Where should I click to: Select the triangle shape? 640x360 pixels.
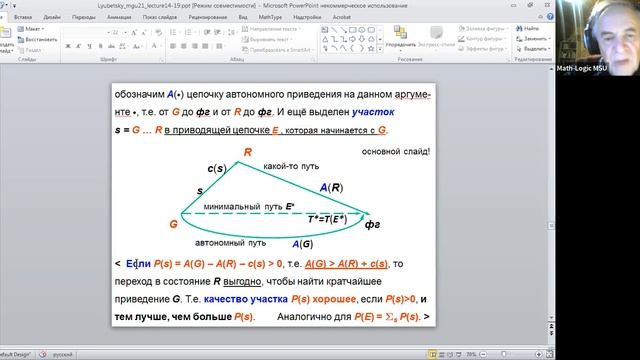(x=325, y=39)
